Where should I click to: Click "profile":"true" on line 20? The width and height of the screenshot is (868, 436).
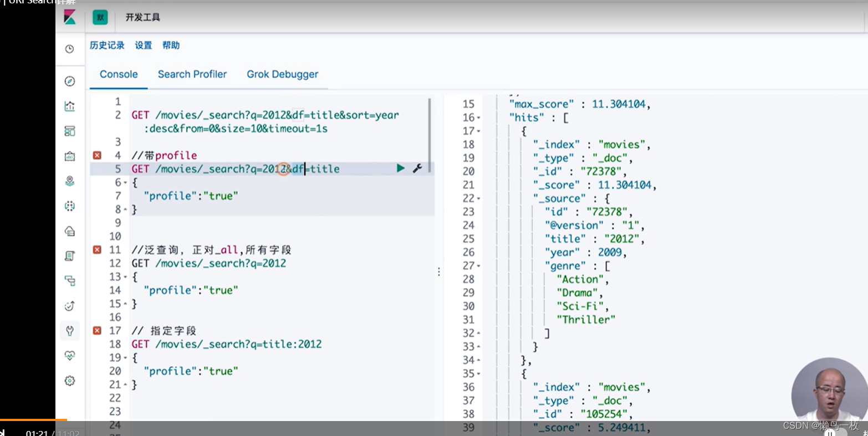point(191,371)
